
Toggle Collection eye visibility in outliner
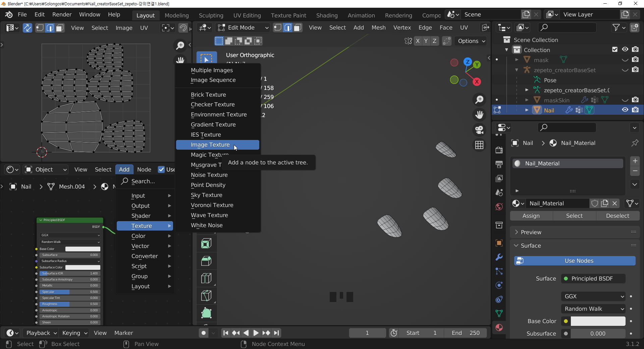point(625,49)
